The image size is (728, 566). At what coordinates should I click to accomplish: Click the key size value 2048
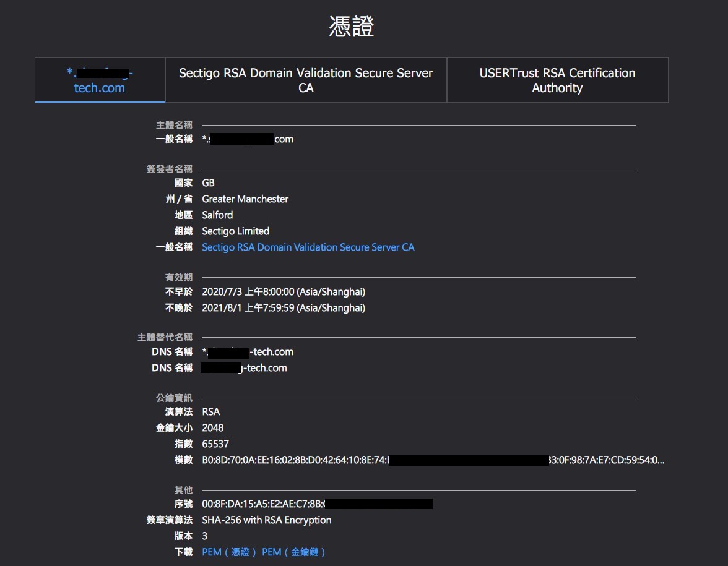coord(213,428)
